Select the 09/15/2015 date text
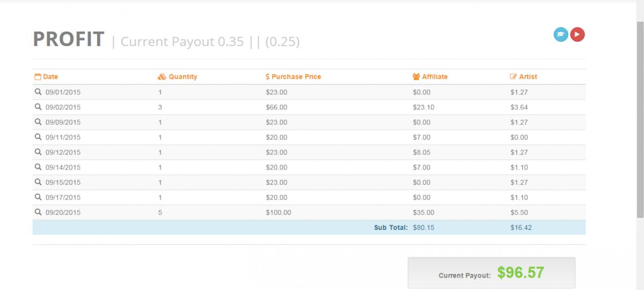 [x=63, y=182]
